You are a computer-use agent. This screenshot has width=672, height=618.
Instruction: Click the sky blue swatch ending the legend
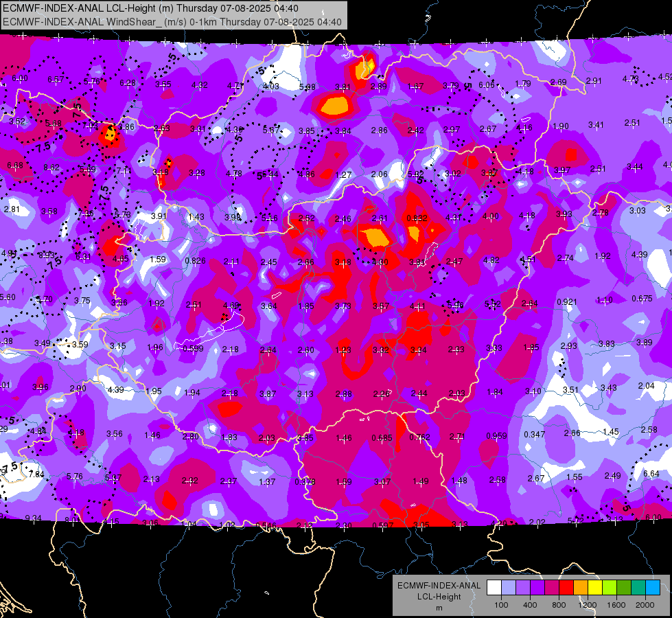coord(653,588)
